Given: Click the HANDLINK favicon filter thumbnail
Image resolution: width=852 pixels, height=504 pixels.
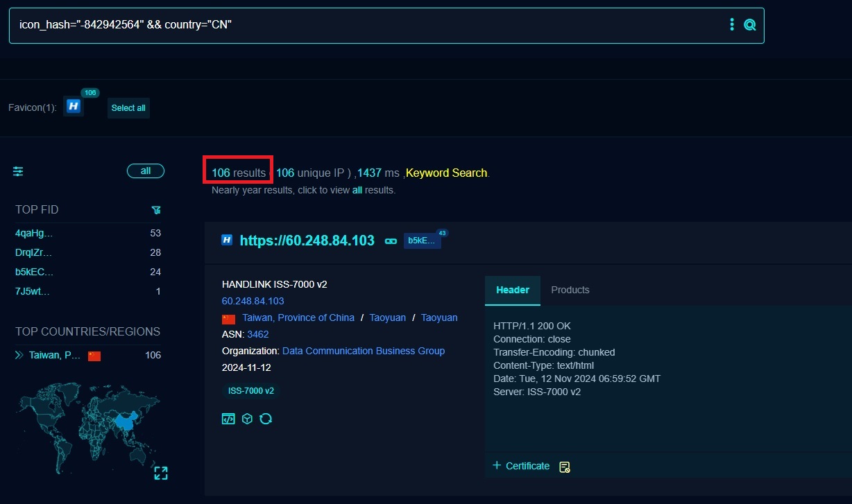Looking at the screenshot, I should pos(74,106).
